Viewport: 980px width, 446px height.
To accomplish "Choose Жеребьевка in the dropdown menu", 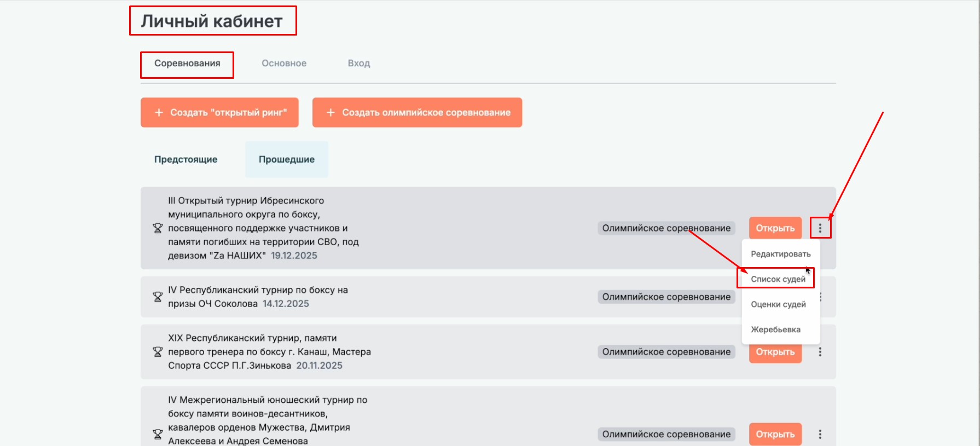I will 775,329.
